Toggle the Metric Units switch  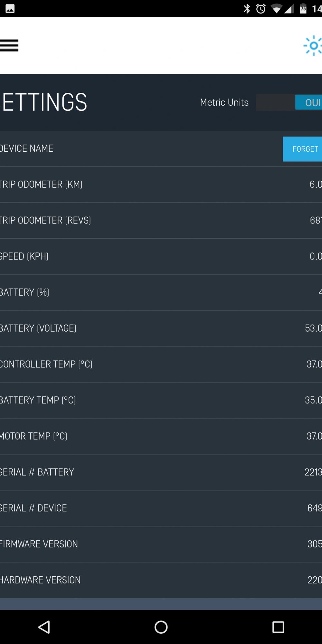[x=289, y=102]
